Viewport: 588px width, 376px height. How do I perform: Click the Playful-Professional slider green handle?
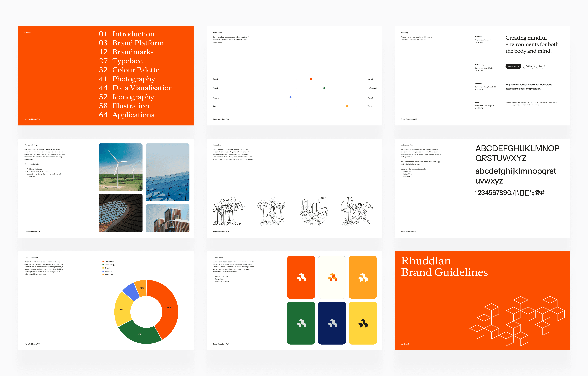coord(324,88)
